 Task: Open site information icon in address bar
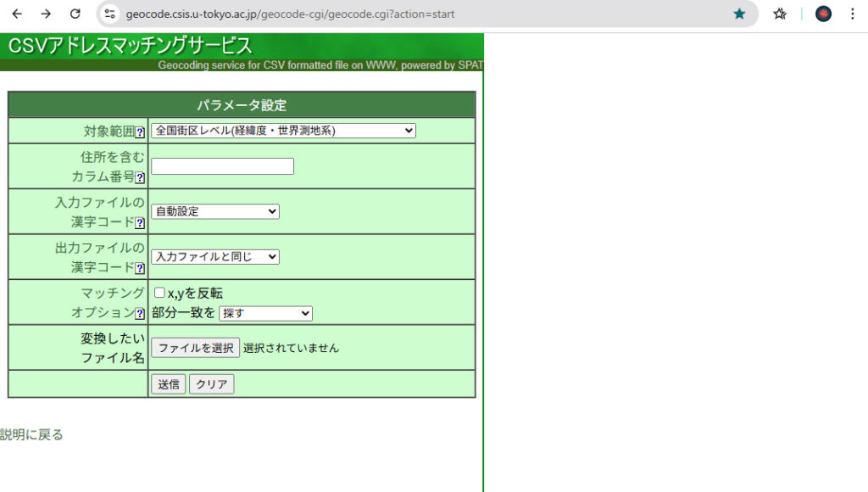tap(110, 14)
